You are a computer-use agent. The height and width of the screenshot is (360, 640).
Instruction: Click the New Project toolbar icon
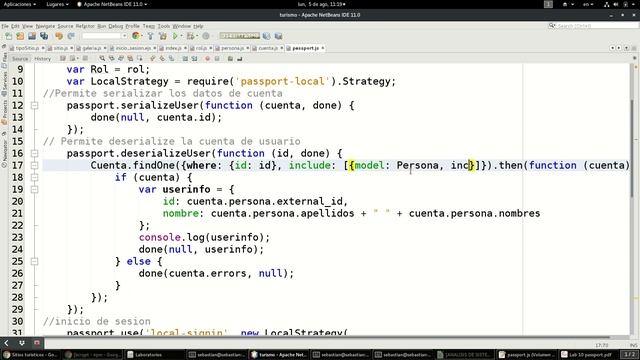point(20,36)
